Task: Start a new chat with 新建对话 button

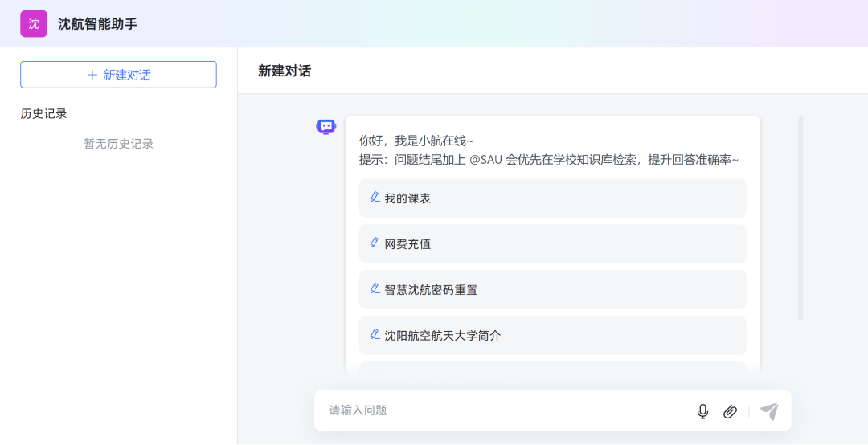Action: [x=118, y=75]
